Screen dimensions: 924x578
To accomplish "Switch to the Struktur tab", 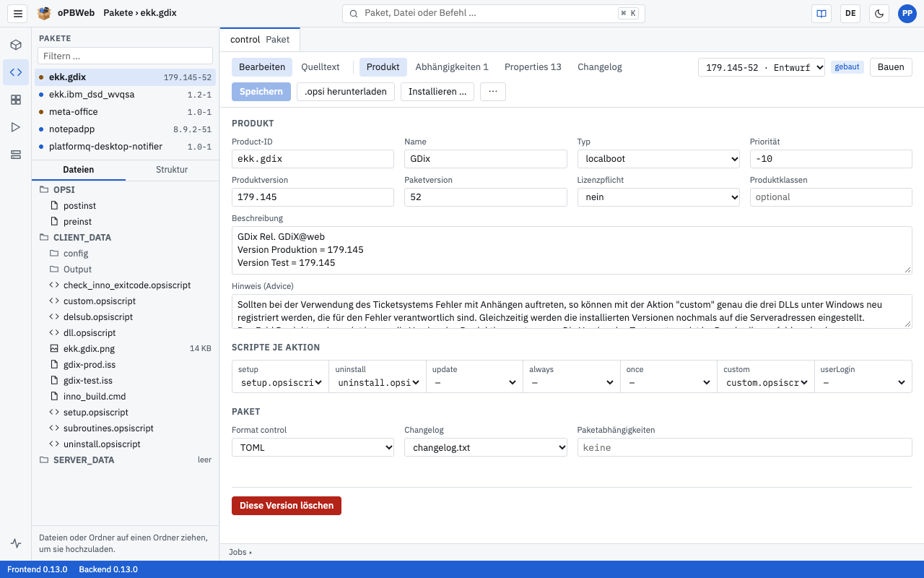I will pos(172,170).
